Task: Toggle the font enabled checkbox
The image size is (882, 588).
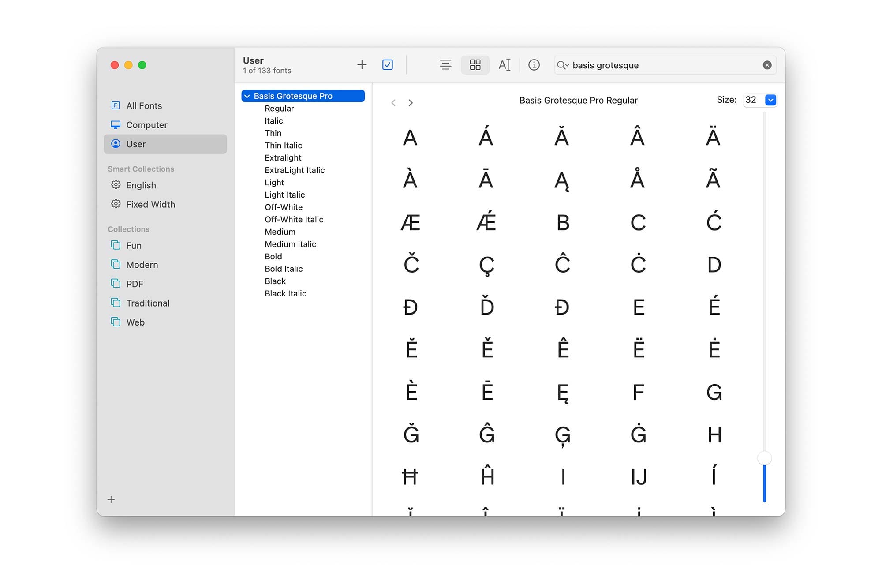Action: pyautogui.click(x=388, y=64)
